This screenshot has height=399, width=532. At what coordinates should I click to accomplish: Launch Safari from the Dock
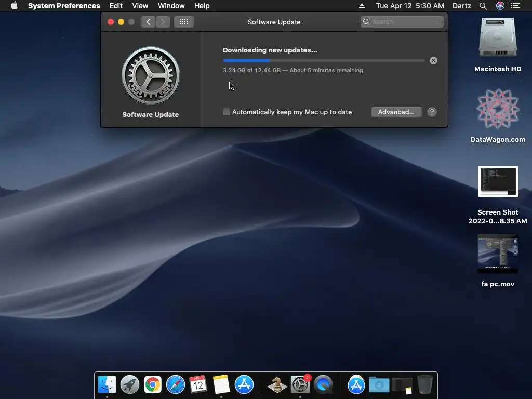point(176,385)
